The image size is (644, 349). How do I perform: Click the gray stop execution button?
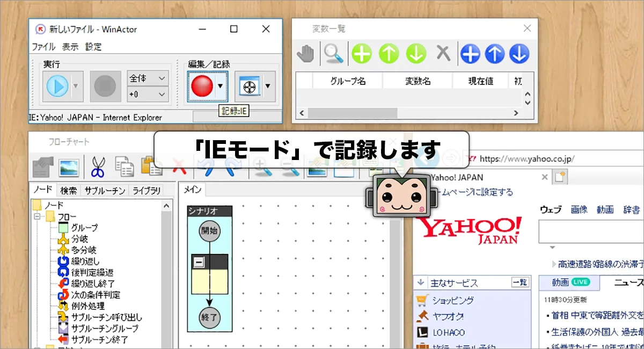pos(105,86)
